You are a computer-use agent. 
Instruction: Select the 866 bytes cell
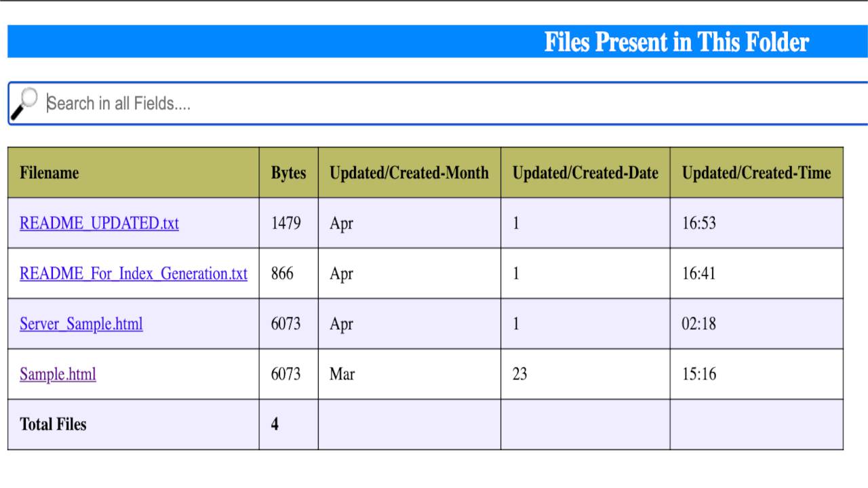(289, 273)
